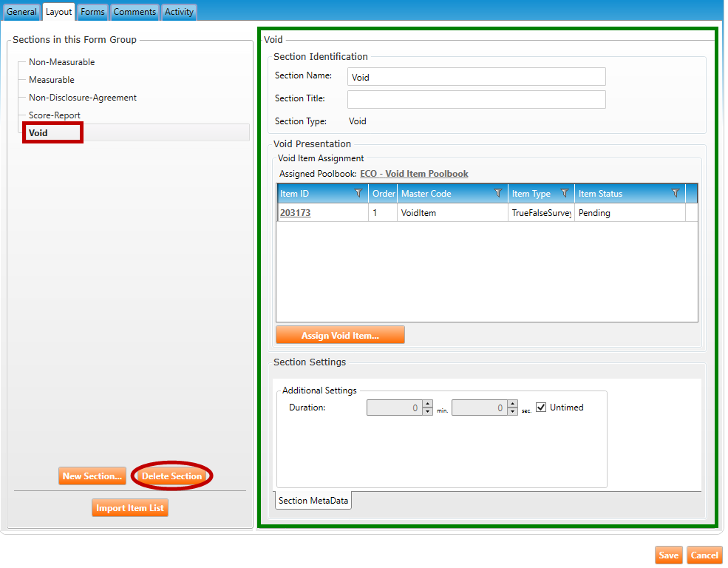Image resolution: width=728 pixels, height=568 pixels.
Task: Click into the Section Title field
Action: point(476,99)
